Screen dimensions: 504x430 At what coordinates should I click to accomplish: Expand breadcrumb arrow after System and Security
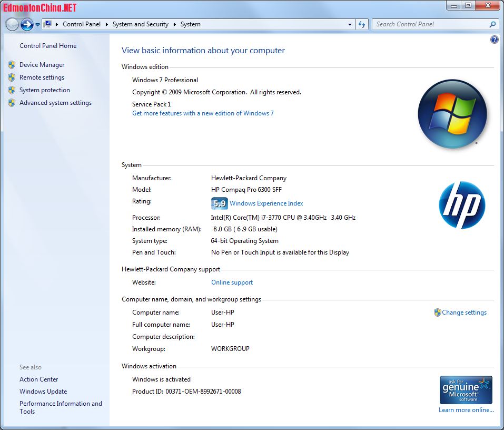175,24
